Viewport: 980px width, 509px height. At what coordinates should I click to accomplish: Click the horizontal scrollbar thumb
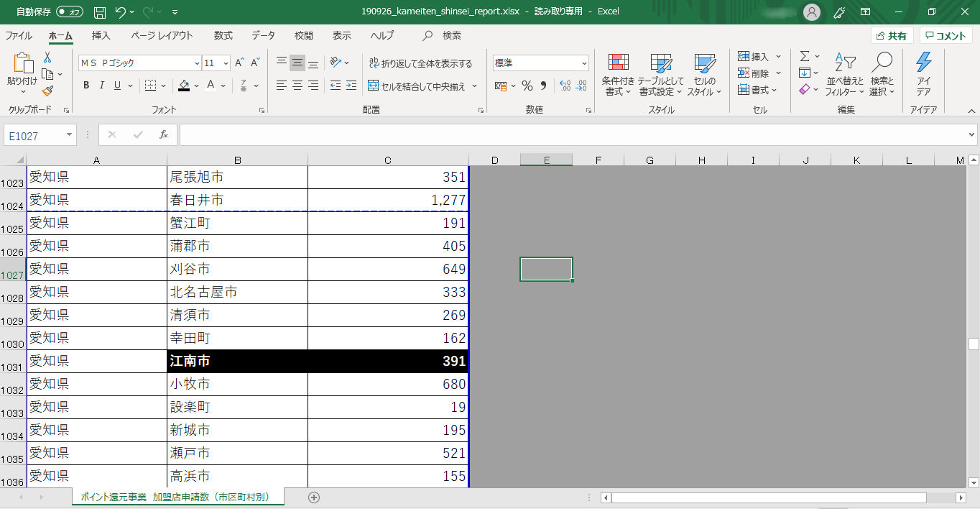pyautogui.click(x=769, y=497)
